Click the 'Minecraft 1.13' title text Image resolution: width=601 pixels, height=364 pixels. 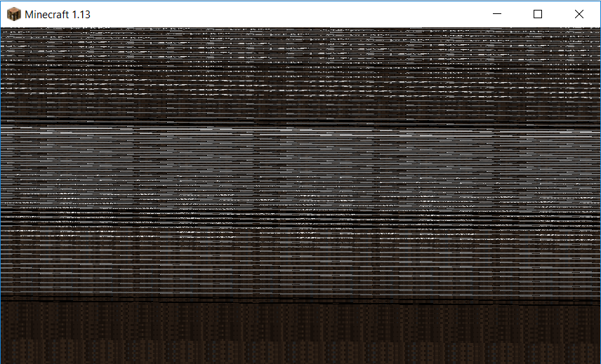58,15
